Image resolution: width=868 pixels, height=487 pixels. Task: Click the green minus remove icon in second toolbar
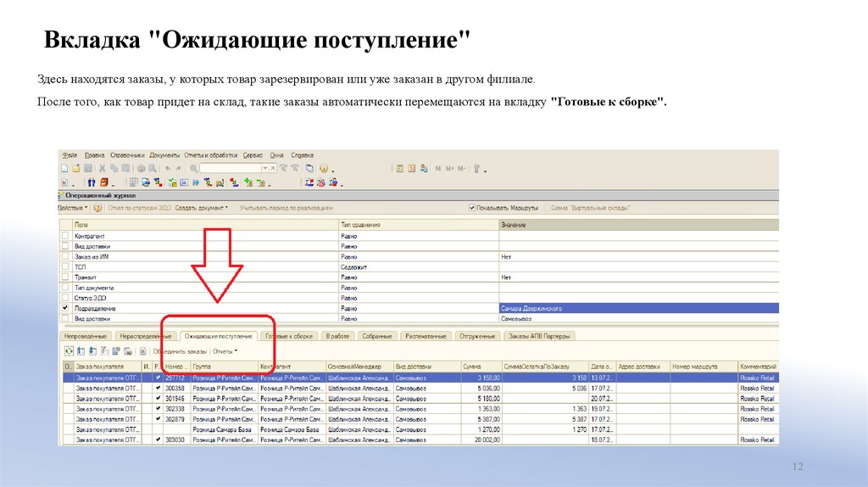pos(260,182)
